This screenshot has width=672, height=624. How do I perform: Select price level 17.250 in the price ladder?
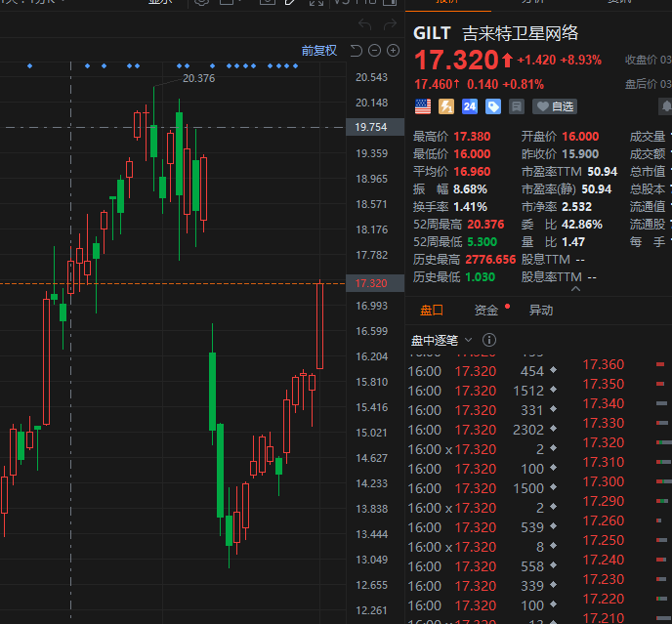(604, 540)
